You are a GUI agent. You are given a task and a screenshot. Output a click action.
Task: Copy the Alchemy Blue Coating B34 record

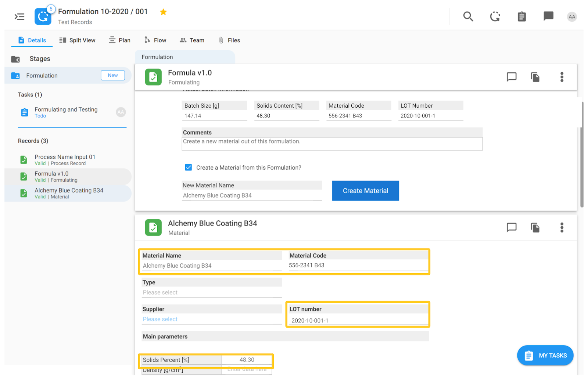coord(535,227)
